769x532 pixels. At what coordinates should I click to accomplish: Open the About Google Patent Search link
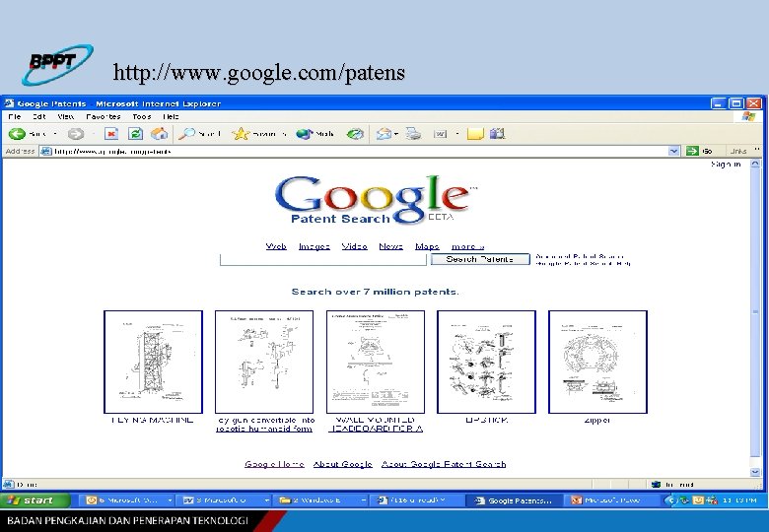pos(444,464)
